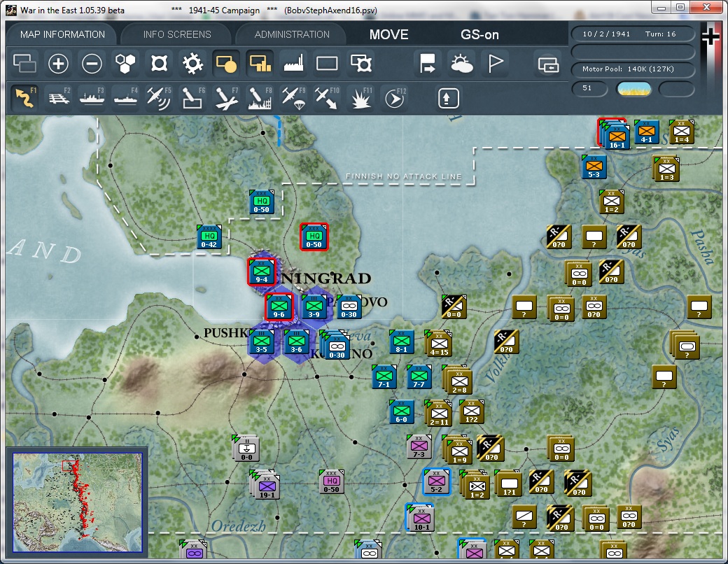Open the weather sun-cloud icon
Image resolution: width=728 pixels, height=564 pixels.
(461, 63)
